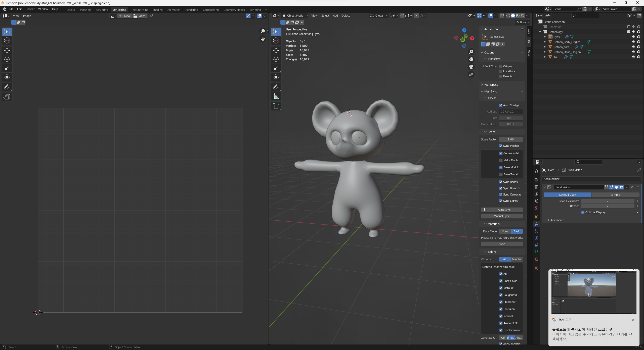This screenshot has height=350, width=644.
Task: Select the Rotate tool in the 3D viewport
Action: pos(276,59)
